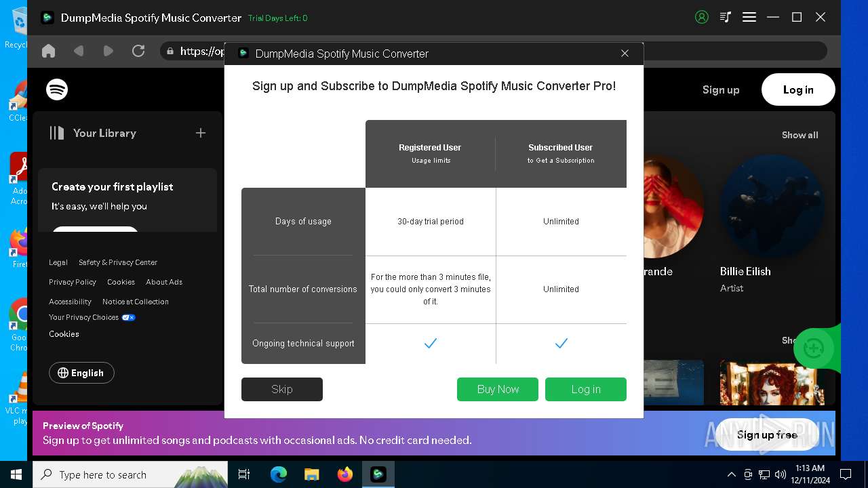Click DumpMedia icon in taskbar
Viewport: 868px width, 488px height.
(378, 474)
